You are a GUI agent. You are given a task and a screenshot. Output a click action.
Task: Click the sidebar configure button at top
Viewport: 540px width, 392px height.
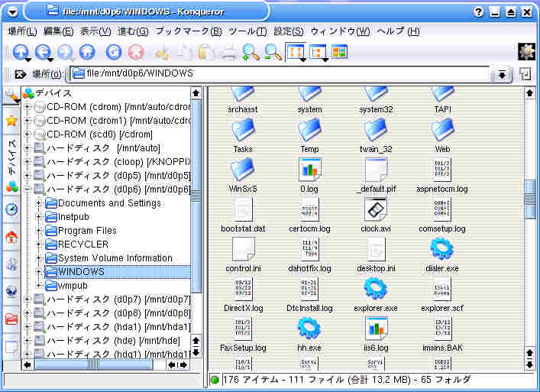[11, 96]
